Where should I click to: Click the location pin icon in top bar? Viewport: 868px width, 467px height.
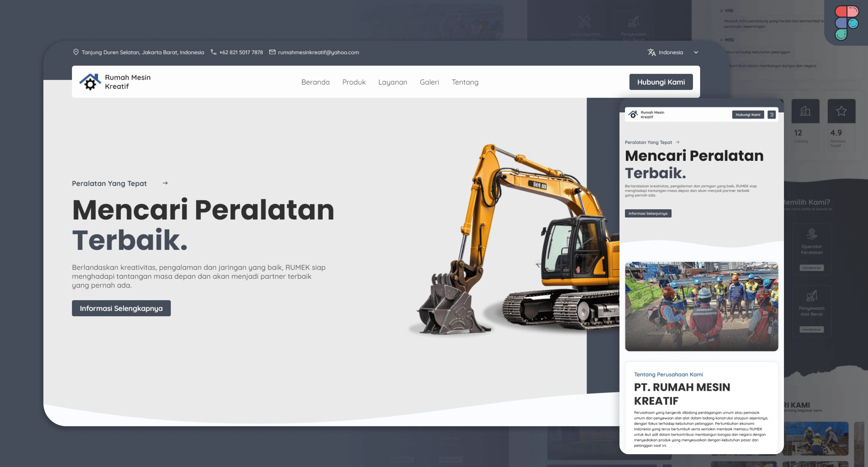(x=76, y=52)
